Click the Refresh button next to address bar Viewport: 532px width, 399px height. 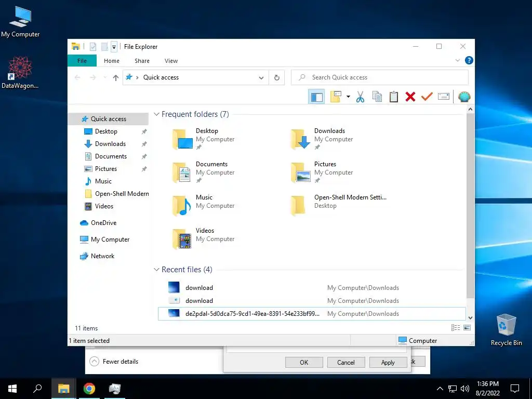[277, 77]
